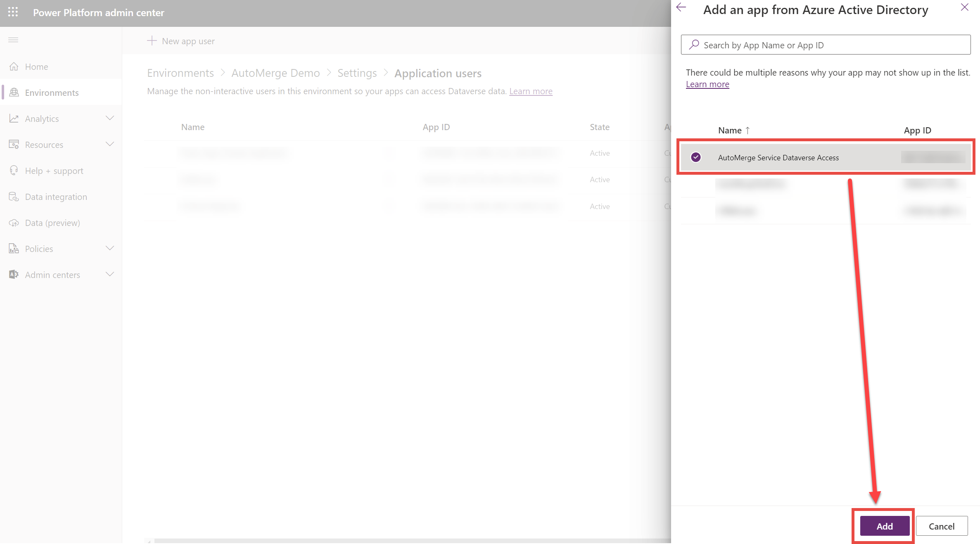Click the Environments globe icon
The image size is (980, 544).
tap(14, 92)
